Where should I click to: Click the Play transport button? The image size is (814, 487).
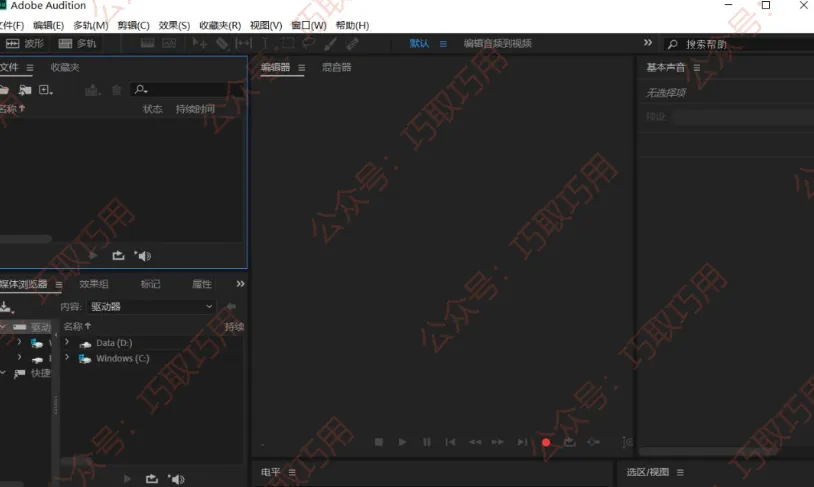pos(402,442)
